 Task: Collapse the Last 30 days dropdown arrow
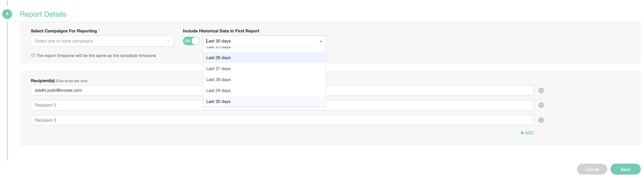point(321,41)
